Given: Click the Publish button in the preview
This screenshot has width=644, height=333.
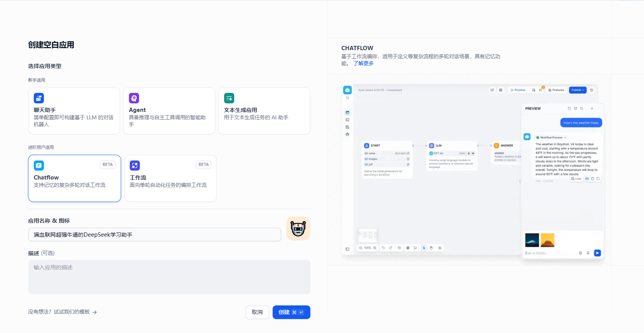Looking at the screenshot, I should (x=578, y=90).
